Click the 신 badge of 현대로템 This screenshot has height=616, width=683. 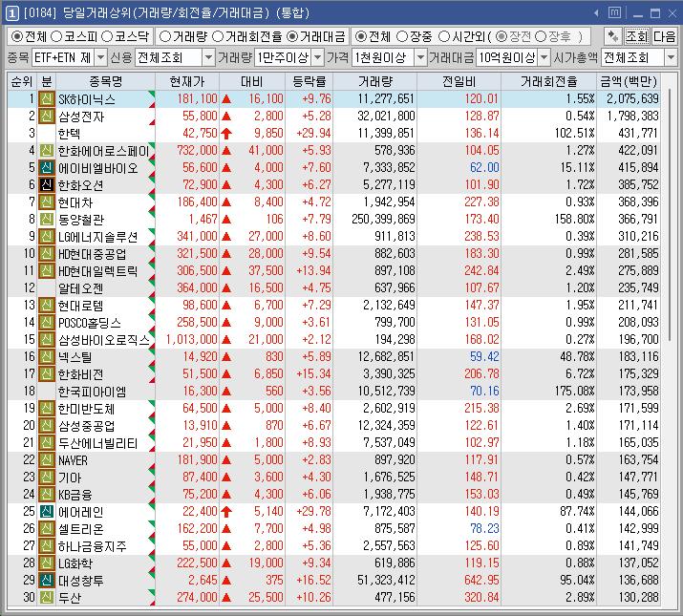click(x=47, y=306)
